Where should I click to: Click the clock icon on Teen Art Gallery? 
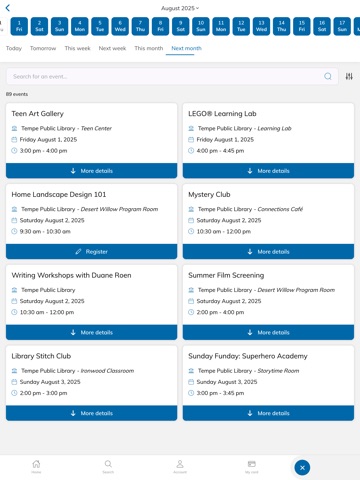coord(14,151)
